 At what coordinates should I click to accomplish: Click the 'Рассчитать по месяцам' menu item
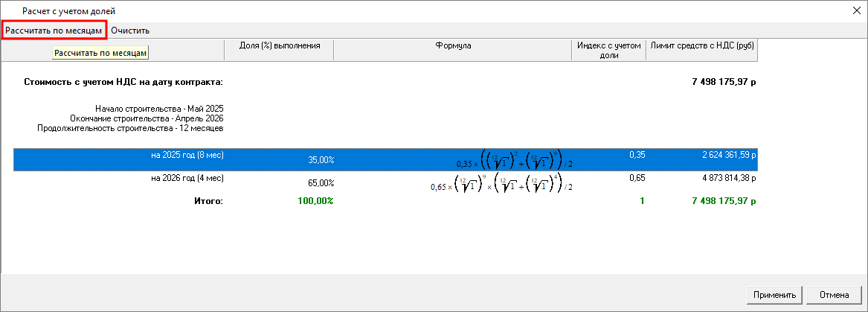[x=54, y=31]
